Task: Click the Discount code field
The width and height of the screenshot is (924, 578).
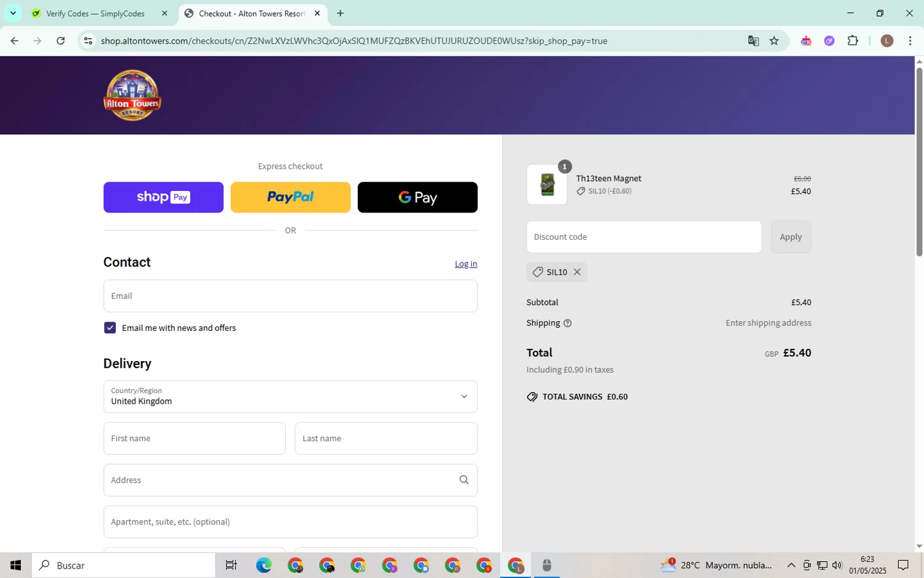Action: (x=644, y=237)
